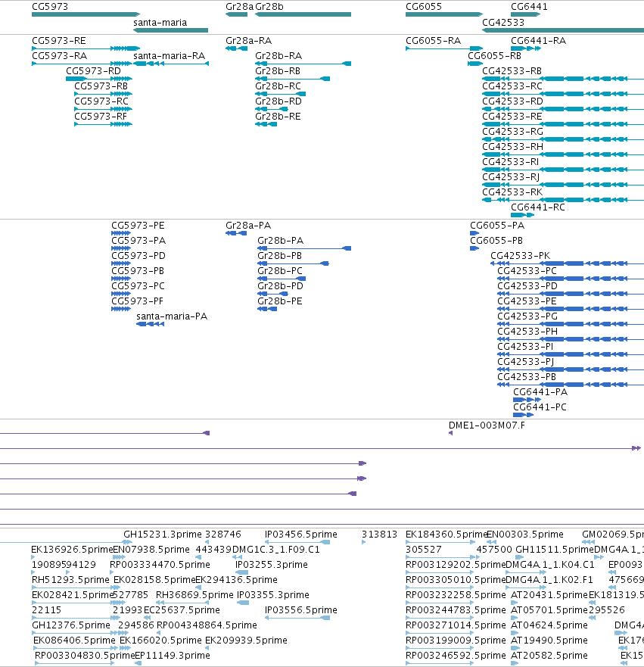Click transcript Gr28b-RB

(292, 79)
